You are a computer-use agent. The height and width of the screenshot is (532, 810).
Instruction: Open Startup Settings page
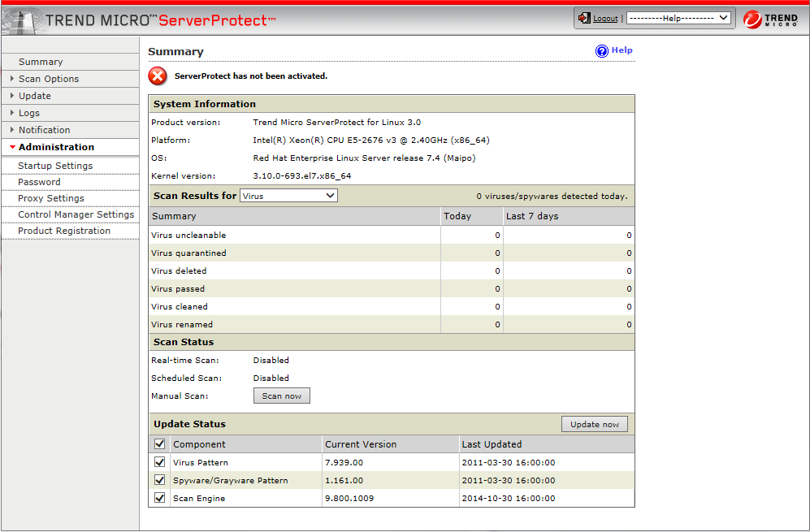point(55,166)
